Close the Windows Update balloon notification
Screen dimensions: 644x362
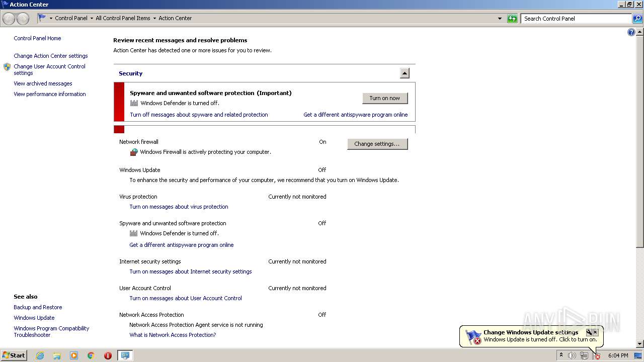click(x=595, y=332)
